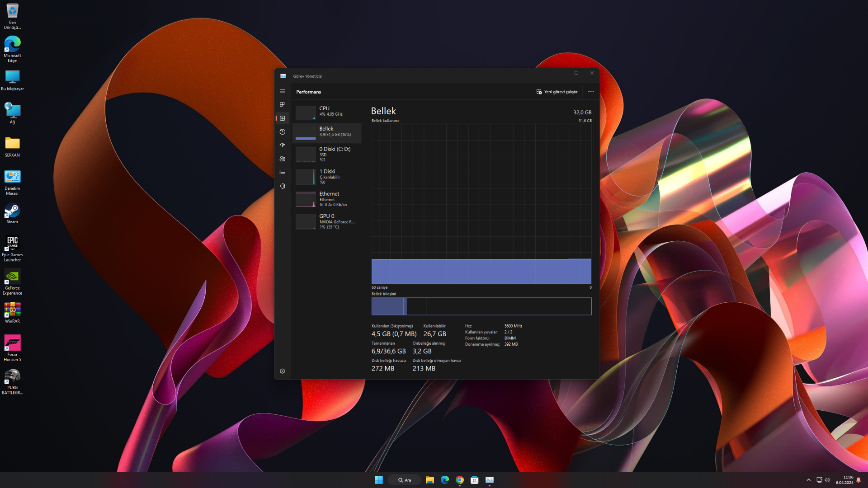Open the three-dot more options menu
Image resolution: width=868 pixels, height=488 pixels.
click(590, 92)
